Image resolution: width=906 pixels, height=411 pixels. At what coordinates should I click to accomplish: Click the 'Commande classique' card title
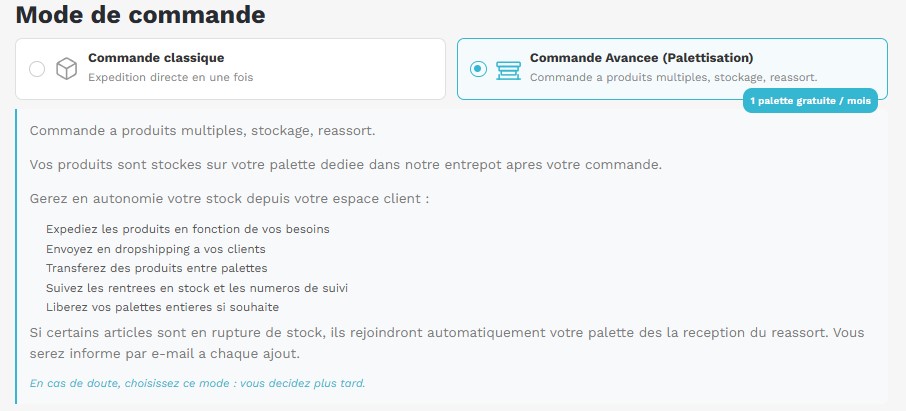click(x=156, y=58)
